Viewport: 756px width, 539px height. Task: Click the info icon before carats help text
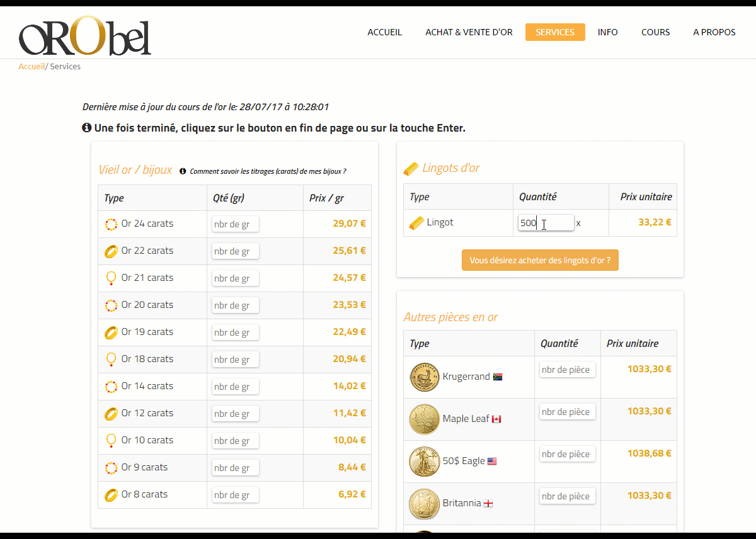click(183, 171)
